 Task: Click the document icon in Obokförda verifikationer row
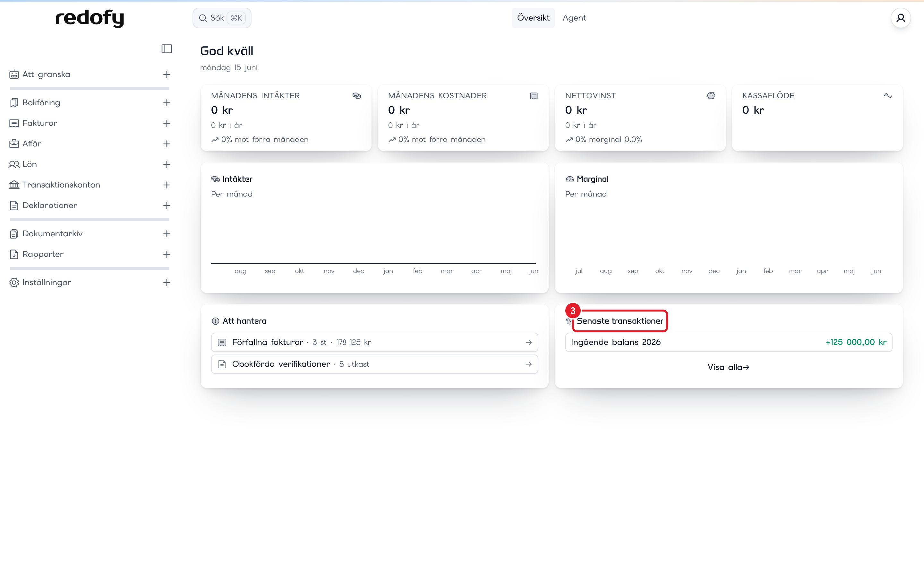click(x=222, y=364)
